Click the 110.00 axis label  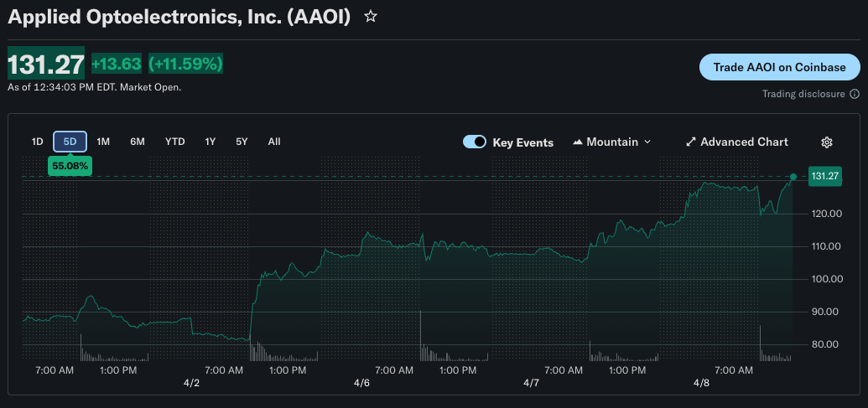pos(826,246)
